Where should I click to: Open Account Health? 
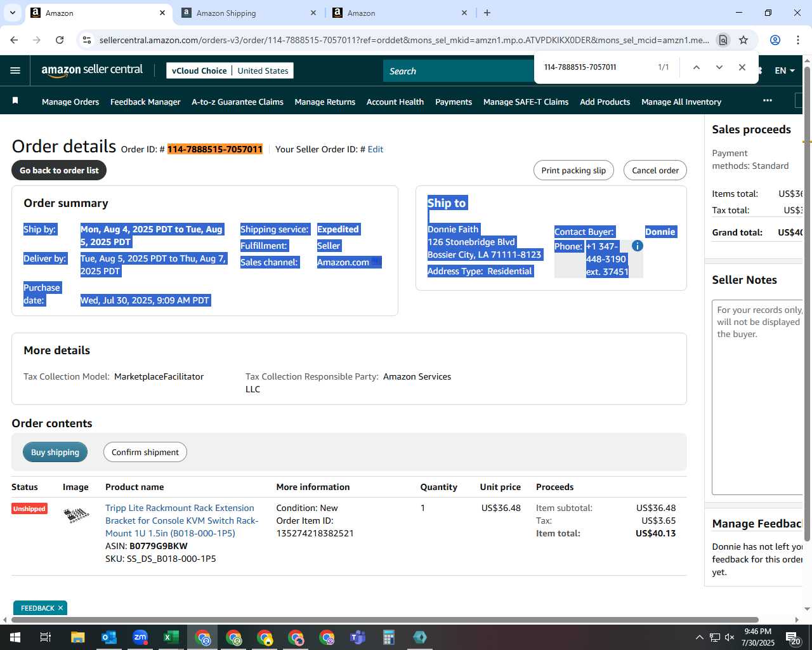coord(395,102)
